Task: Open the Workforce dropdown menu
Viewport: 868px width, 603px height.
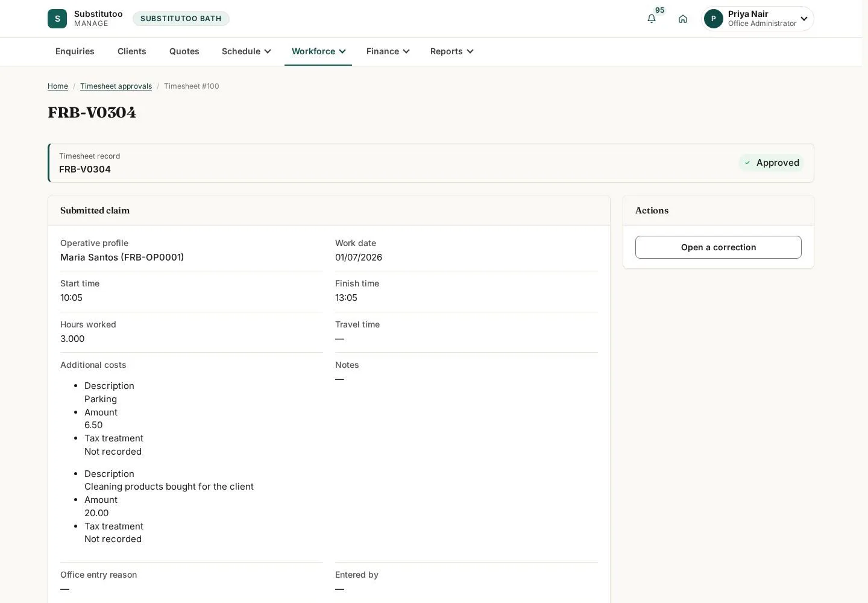Action: point(318,51)
